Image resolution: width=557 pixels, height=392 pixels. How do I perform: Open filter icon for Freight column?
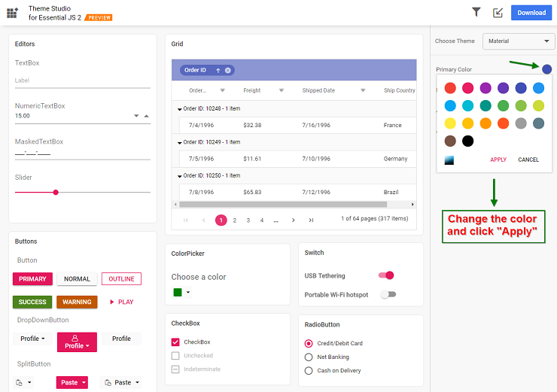(x=282, y=90)
